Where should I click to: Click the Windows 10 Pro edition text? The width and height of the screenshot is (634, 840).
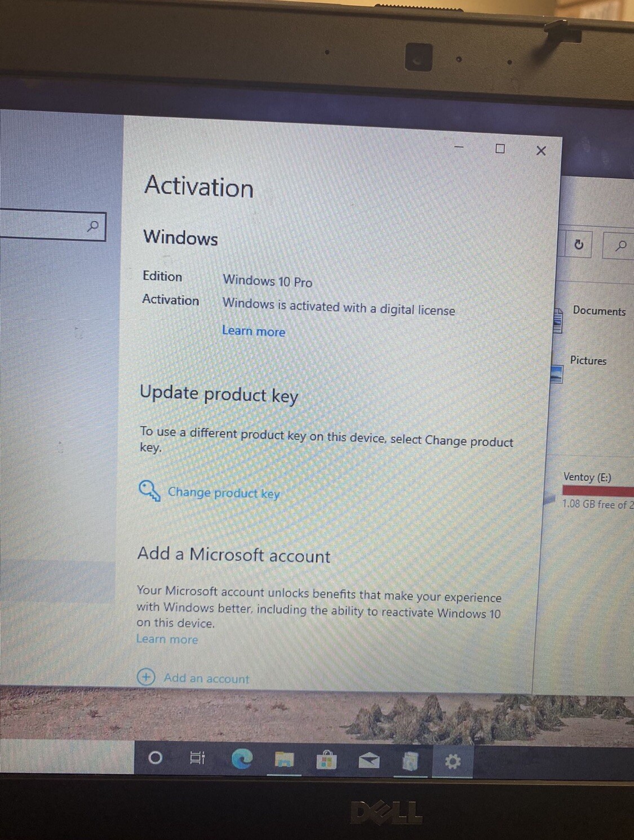coord(268,281)
